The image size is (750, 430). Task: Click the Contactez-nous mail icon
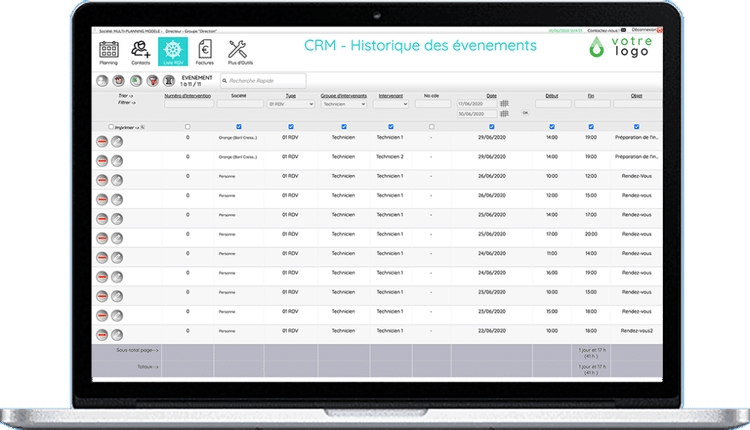pyautogui.click(x=623, y=30)
